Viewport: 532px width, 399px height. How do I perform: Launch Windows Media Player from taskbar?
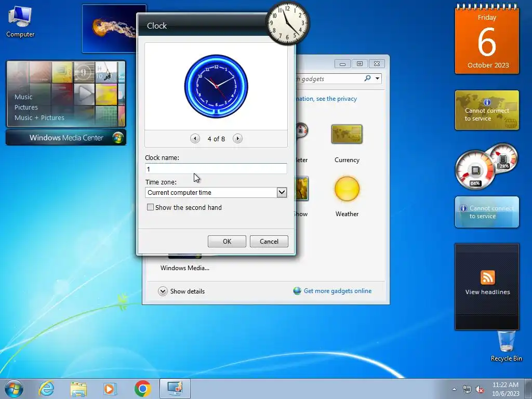click(x=110, y=389)
